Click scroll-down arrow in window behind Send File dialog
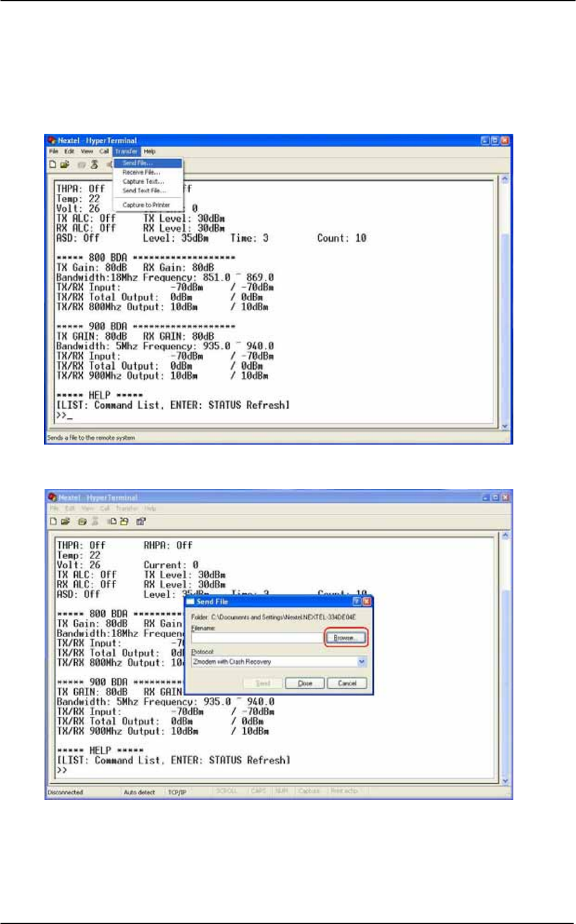 505,781
